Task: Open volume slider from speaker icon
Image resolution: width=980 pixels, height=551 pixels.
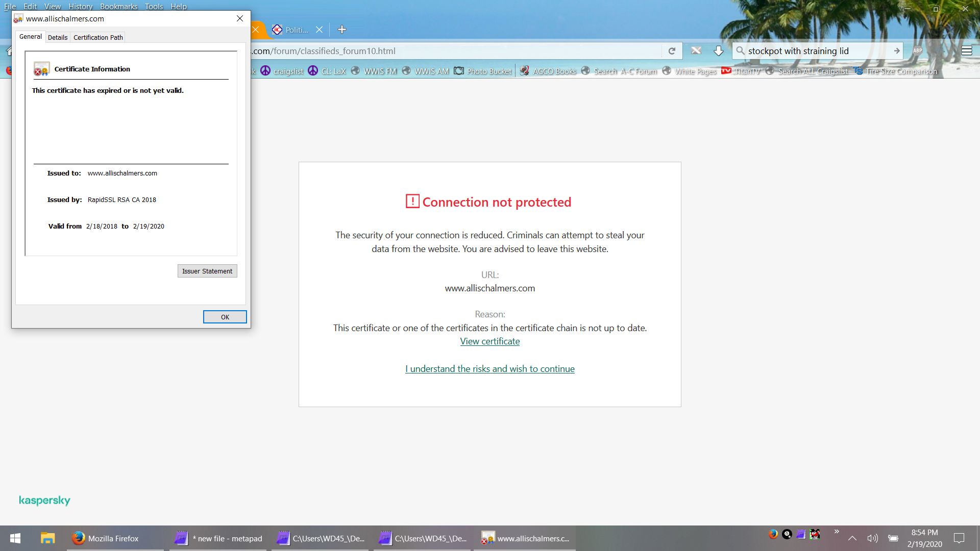Action: click(x=872, y=538)
